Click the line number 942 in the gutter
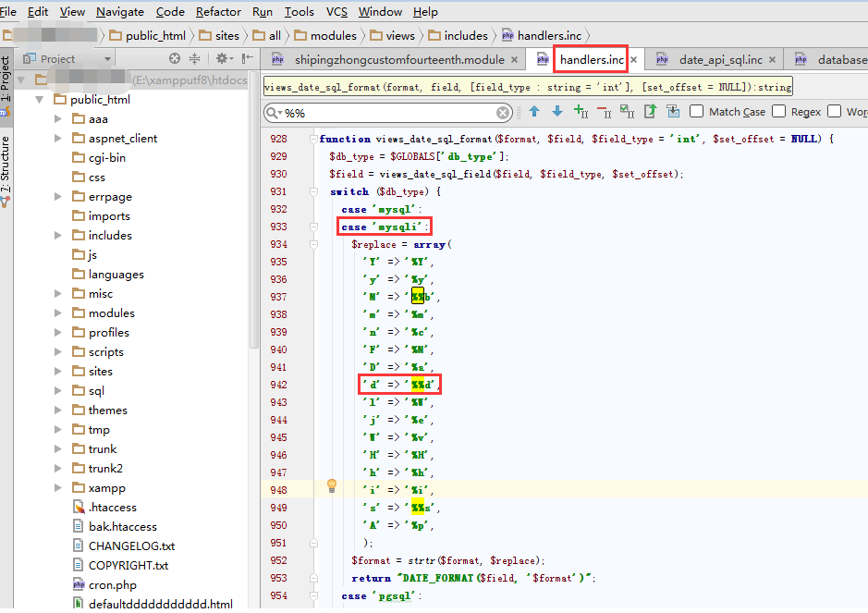Screen dimensions: 868x613 278,385
